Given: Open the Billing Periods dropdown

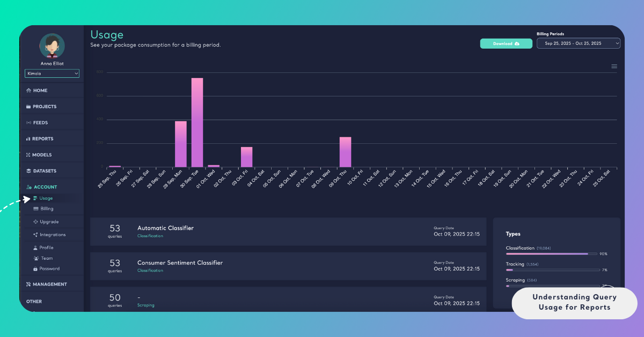Looking at the screenshot, I should 579,43.
